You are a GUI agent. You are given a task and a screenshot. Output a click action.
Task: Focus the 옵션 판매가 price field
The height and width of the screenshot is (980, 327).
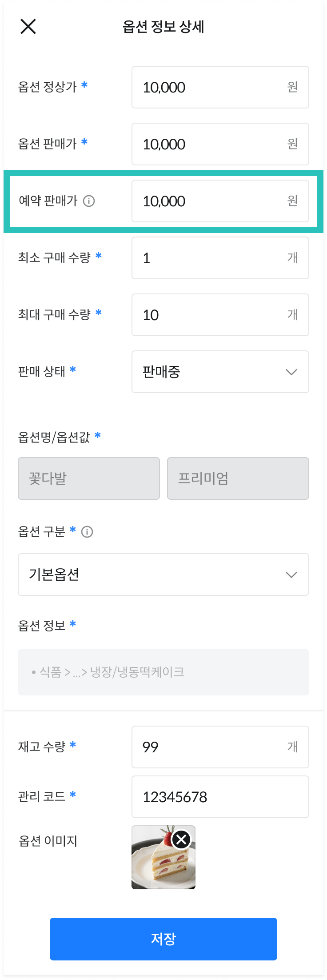pos(220,144)
